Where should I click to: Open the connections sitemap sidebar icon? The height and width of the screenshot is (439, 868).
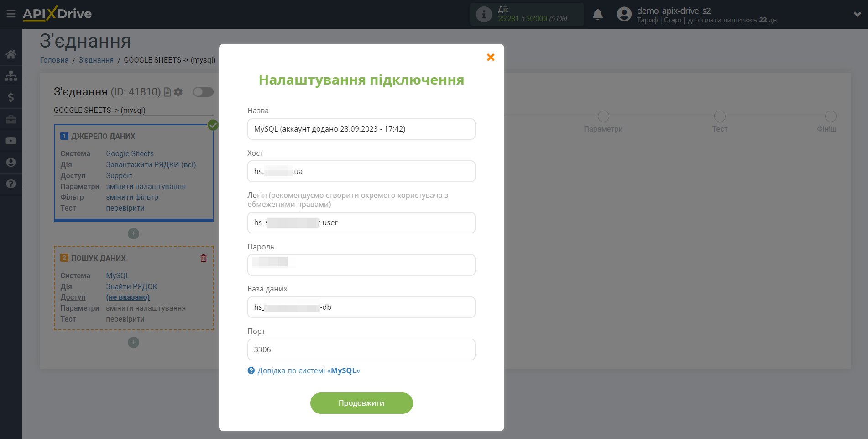(11, 76)
